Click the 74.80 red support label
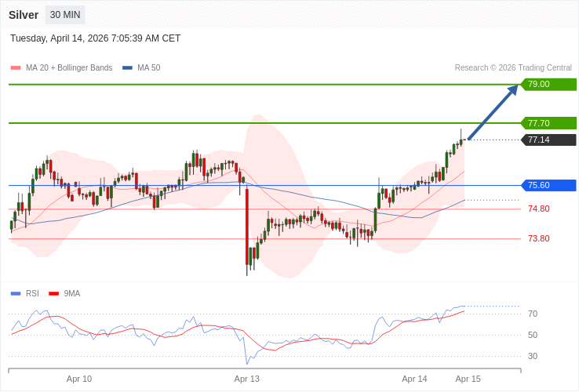 click(x=539, y=209)
